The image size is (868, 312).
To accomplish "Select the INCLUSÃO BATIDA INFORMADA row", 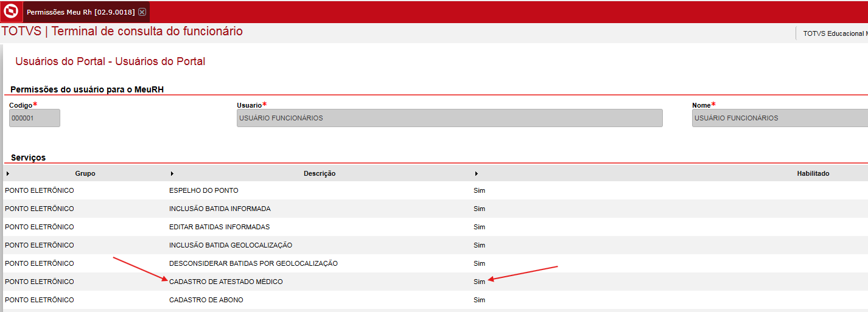I will point(434,209).
